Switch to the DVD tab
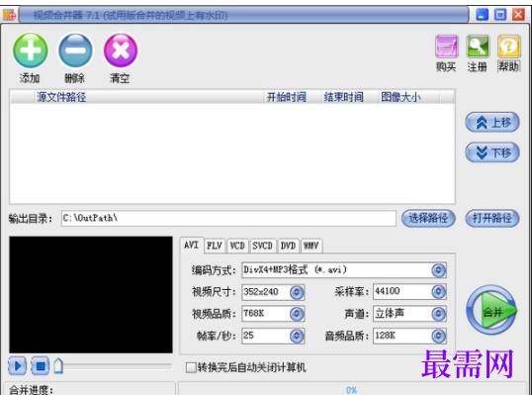The width and height of the screenshot is (532, 395). click(x=288, y=246)
